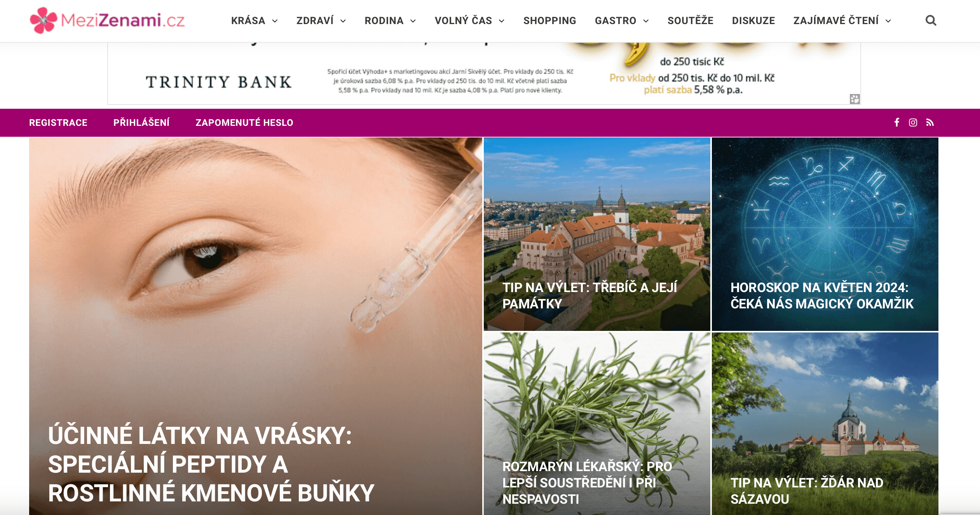Screen dimensions: 980x515
Task: Go to the Diskuze section
Action: coord(753,21)
